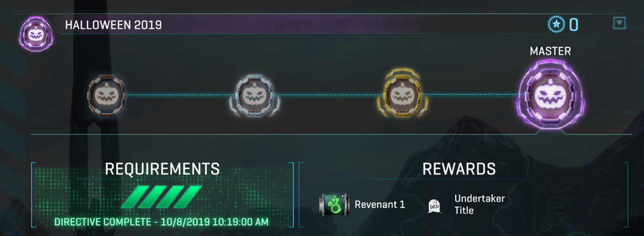Click the Revenant 1 reward text
Screen dimensions: 644x236
tap(380, 204)
